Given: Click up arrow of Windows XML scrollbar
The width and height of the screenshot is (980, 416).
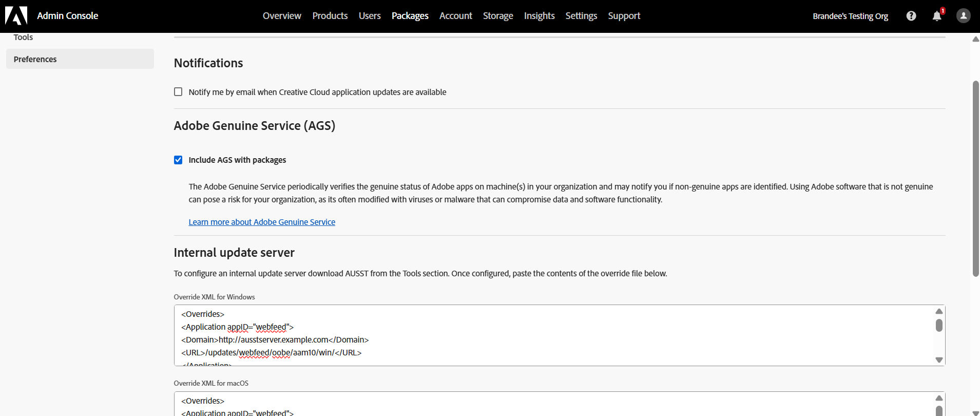Looking at the screenshot, I should tap(939, 311).
